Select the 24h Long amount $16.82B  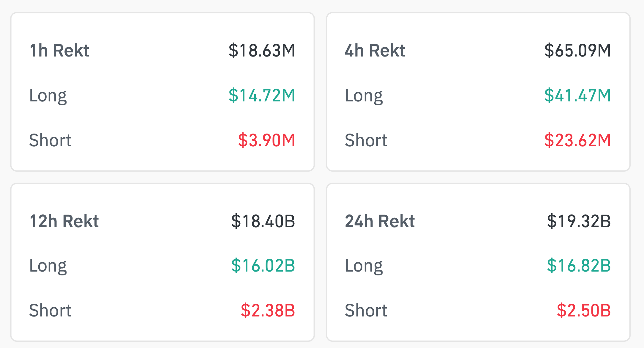579,266
